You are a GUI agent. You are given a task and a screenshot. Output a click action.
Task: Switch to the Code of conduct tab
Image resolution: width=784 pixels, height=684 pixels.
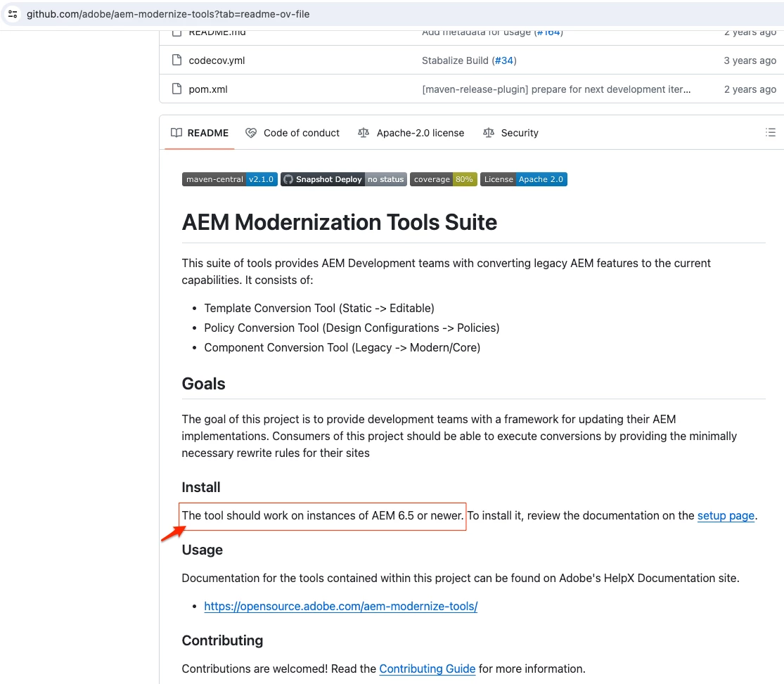point(292,133)
